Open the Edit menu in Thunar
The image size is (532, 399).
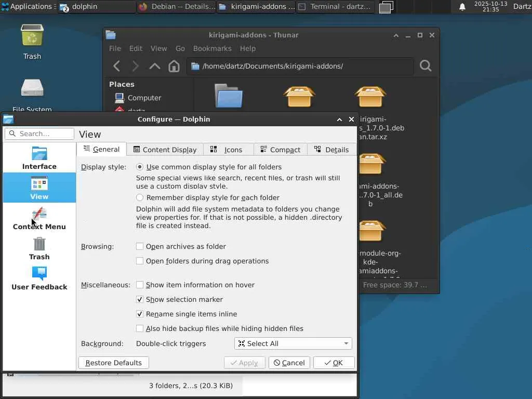[136, 48]
